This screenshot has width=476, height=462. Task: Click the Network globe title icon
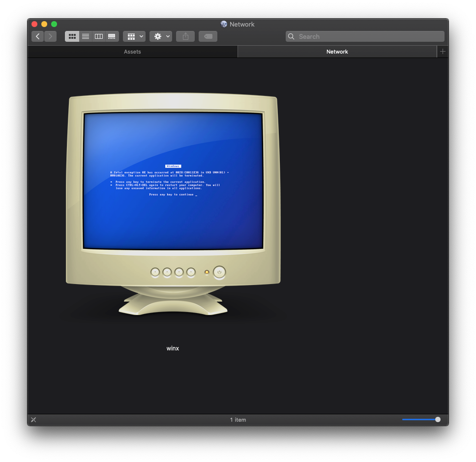[224, 24]
